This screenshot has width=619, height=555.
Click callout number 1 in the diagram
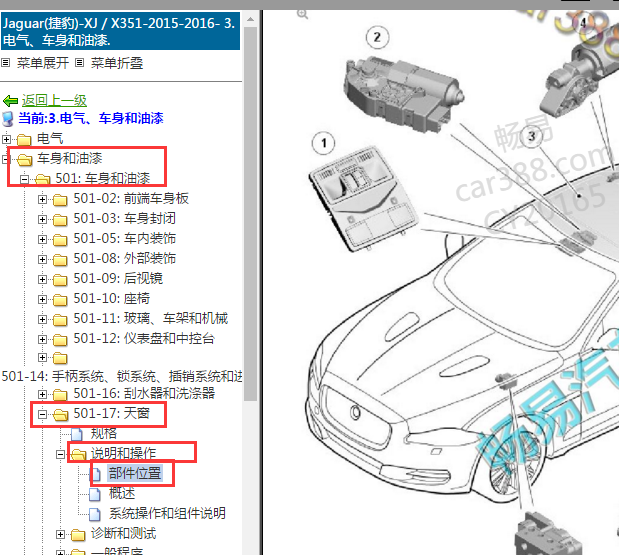click(324, 143)
